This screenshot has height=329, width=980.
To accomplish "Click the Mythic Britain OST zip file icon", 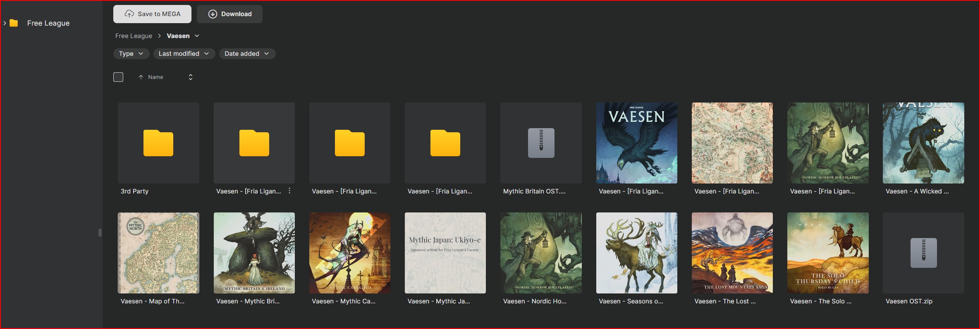I will coord(541,143).
